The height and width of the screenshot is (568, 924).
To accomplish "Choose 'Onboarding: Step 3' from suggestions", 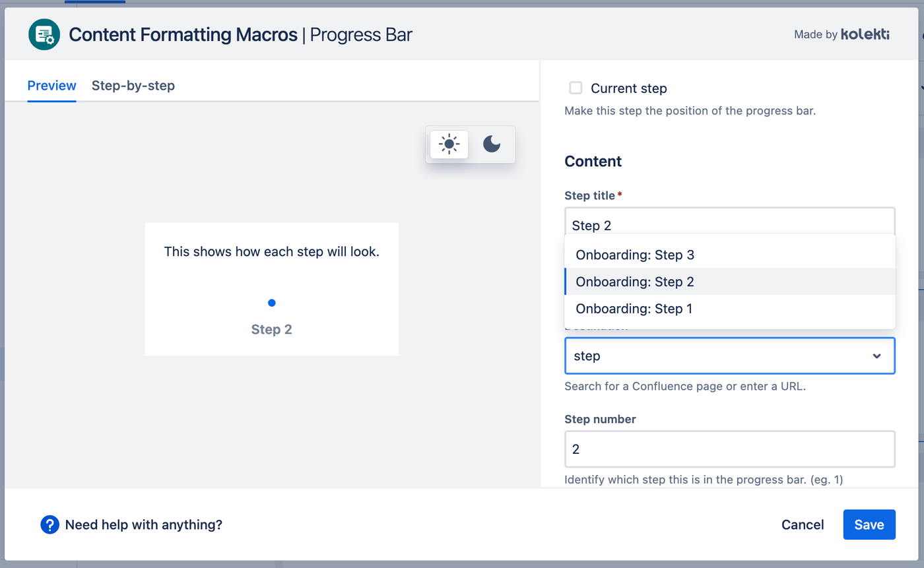I will point(730,255).
